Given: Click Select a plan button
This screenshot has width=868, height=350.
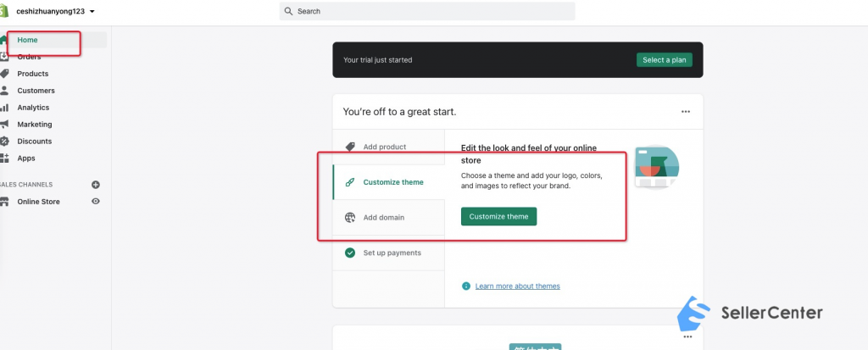Looking at the screenshot, I should click(665, 60).
